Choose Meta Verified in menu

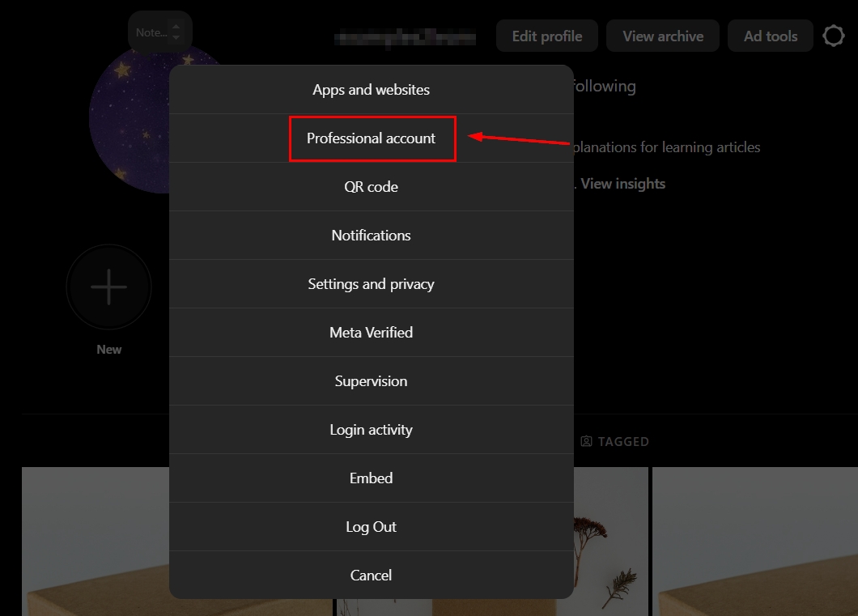pyautogui.click(x=371, y=333)
